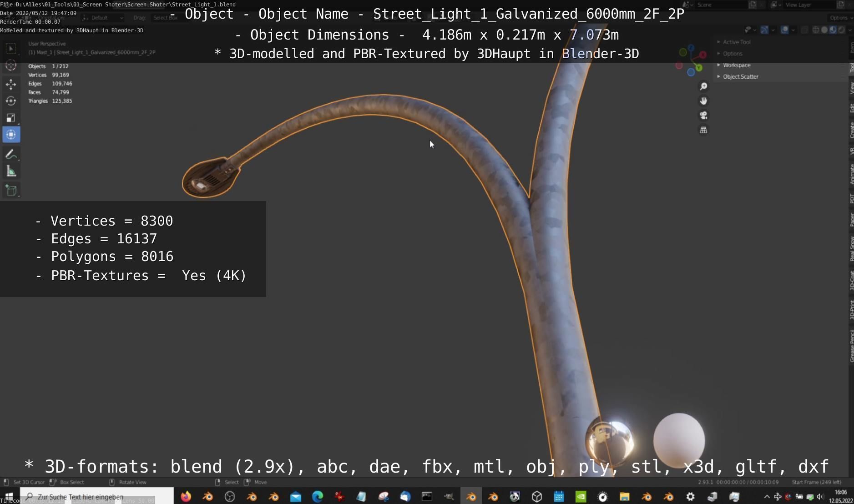Open Windows Settings gear in taskbar
The width and height of the screenshot is (854, 504).
(x=690, y=497)
